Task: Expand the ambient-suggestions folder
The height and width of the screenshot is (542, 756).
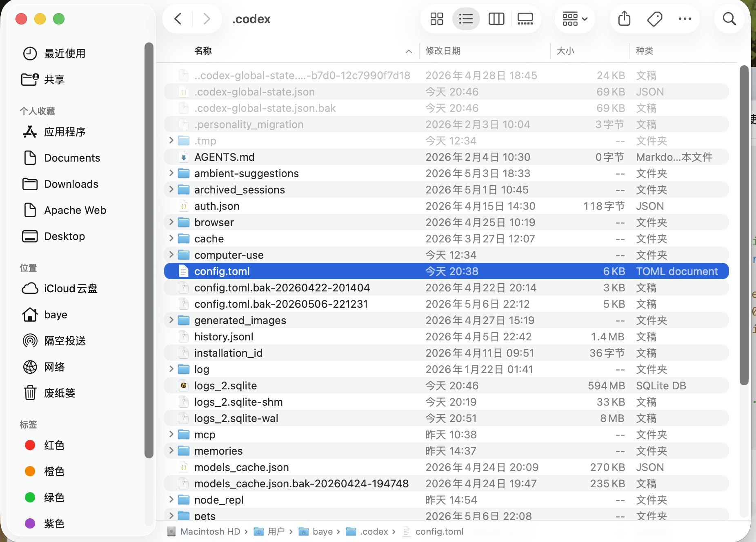Action: [171, 173]
